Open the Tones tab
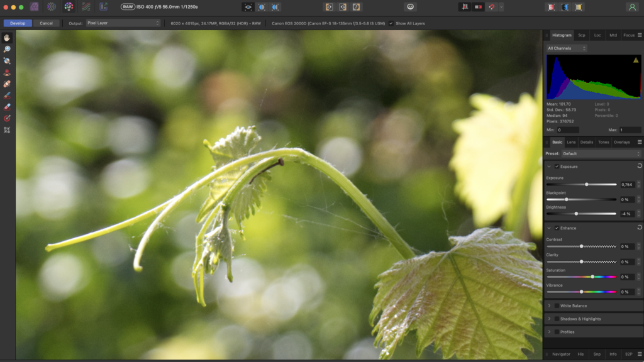The height and width of the screenshot is (362, 644). coord(603,143)
